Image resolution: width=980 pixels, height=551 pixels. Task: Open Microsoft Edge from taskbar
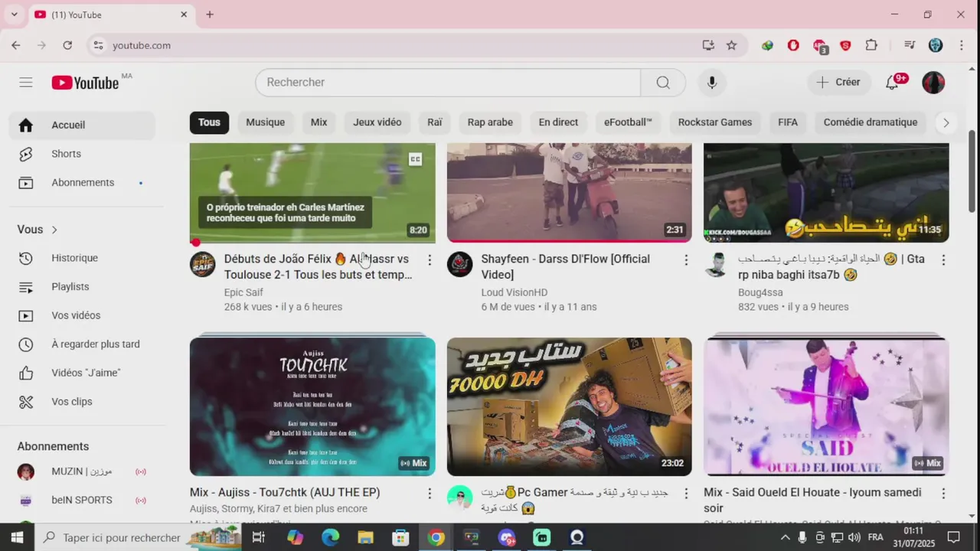(x=330, y=537)
